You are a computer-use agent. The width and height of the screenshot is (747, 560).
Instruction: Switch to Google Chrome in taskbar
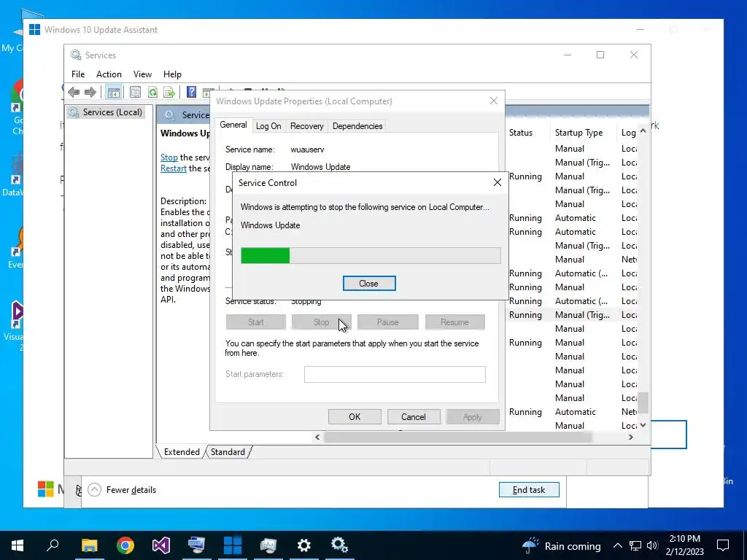[125, 545]
